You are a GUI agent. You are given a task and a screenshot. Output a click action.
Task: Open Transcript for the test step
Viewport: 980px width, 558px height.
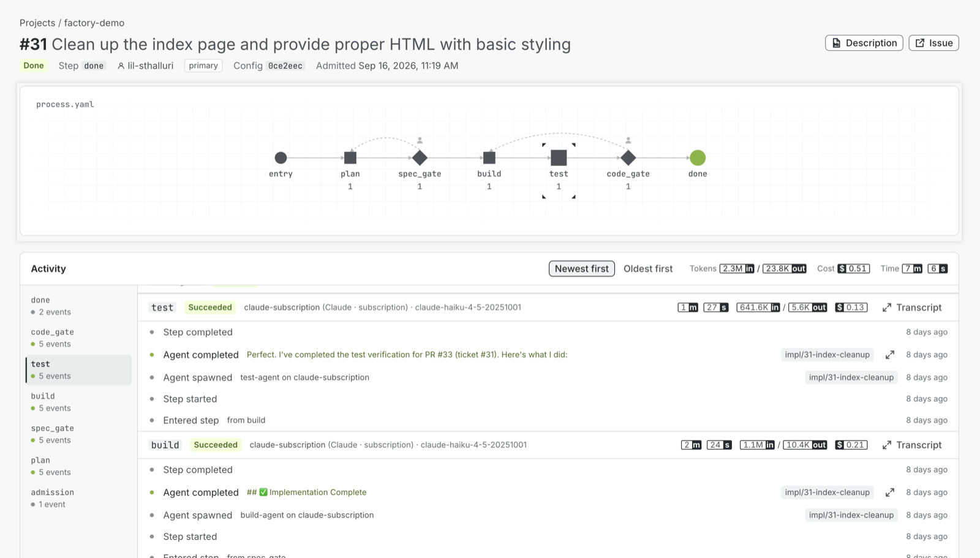click(x=912, y=307)
